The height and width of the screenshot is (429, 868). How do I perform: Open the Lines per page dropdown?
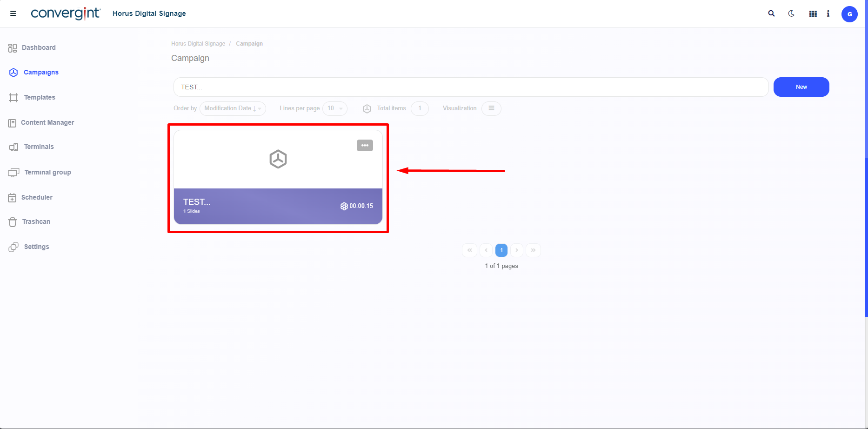click(x=334, y=108)
